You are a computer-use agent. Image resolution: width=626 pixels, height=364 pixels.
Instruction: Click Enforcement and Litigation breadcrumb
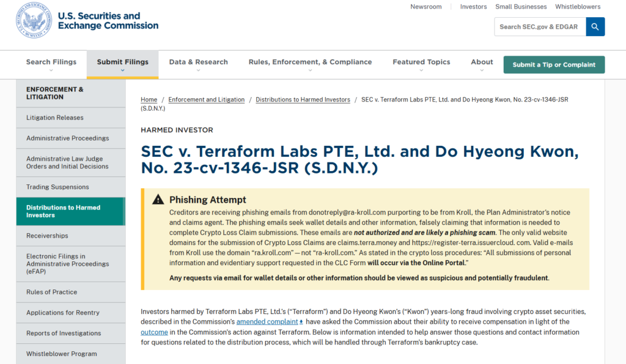click(x=207, y=100)
